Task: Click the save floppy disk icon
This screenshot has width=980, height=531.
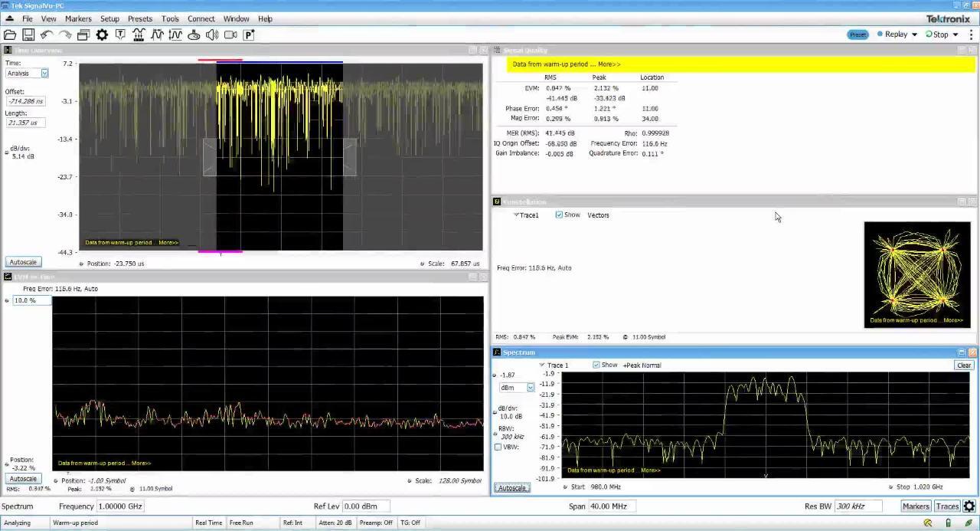Action: pos(28,34)
